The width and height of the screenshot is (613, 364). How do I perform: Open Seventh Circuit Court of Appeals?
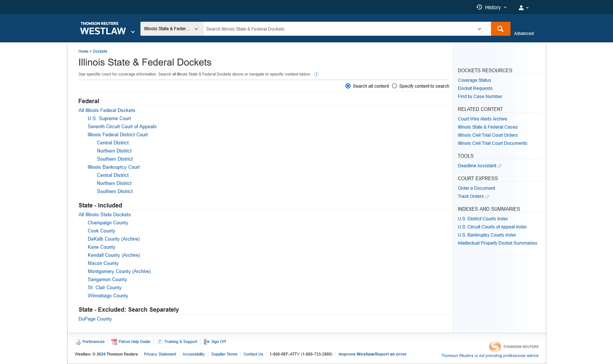tap(122, 127)
